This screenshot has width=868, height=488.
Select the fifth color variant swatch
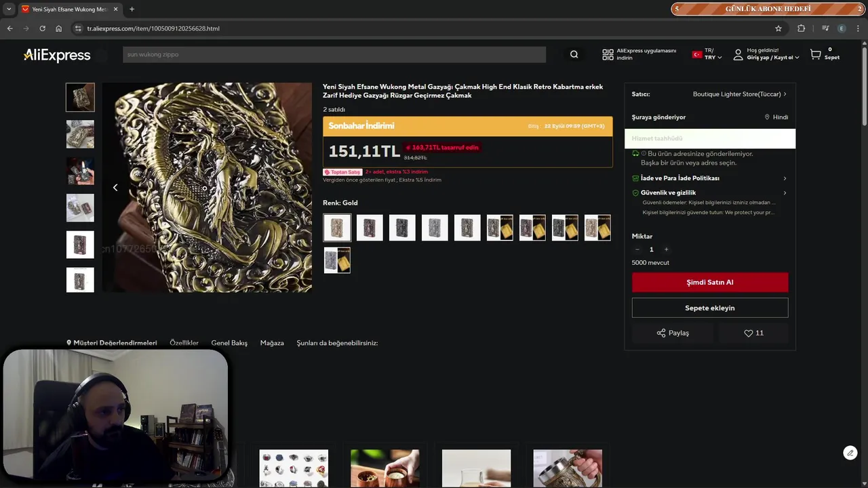point(467,228)
